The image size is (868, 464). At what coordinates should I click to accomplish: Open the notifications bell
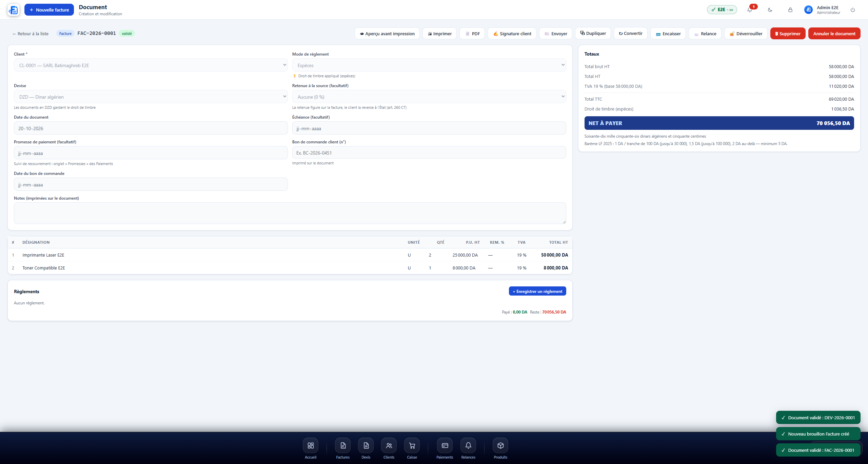click(x=750, y=10)
